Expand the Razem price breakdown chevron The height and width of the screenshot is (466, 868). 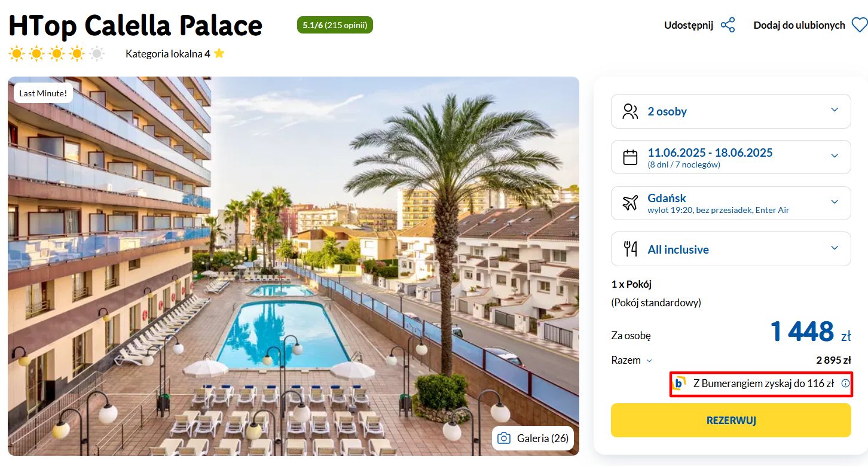click(x=649, y=361)
